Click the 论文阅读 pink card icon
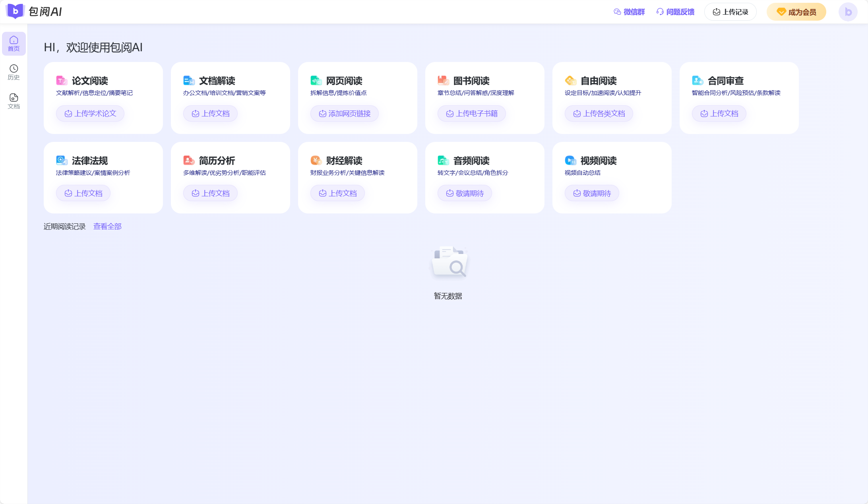This screenshot has height=504, width=868. (62, 81)
